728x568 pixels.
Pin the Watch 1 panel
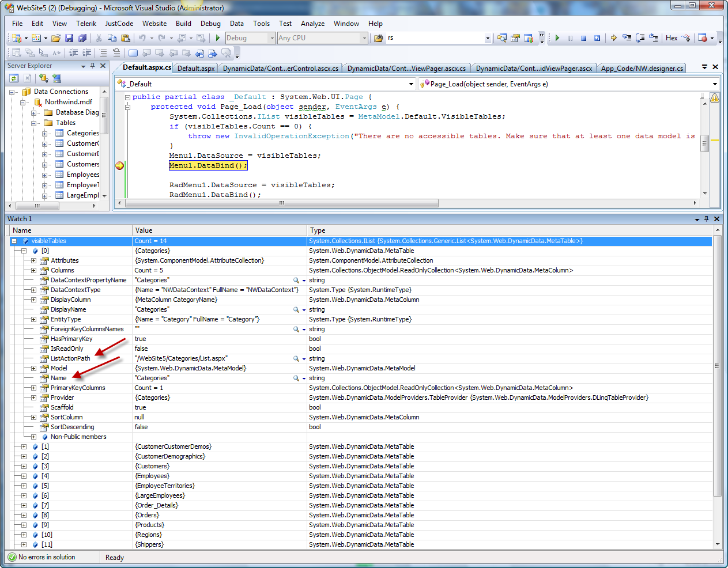coord(706,219)
